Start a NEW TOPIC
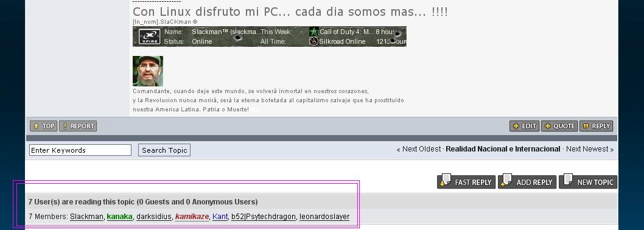The height and width of the screenshot is (230, 644). (x=588, y=181)
